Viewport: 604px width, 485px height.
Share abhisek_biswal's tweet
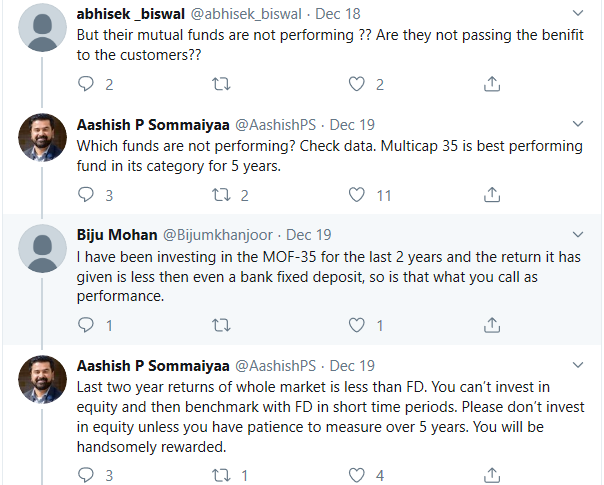click(492, 84)
